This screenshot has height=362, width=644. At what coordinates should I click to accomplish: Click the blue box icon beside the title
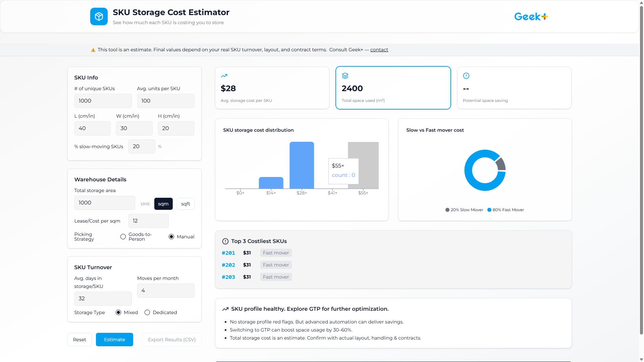pos(99,16)
